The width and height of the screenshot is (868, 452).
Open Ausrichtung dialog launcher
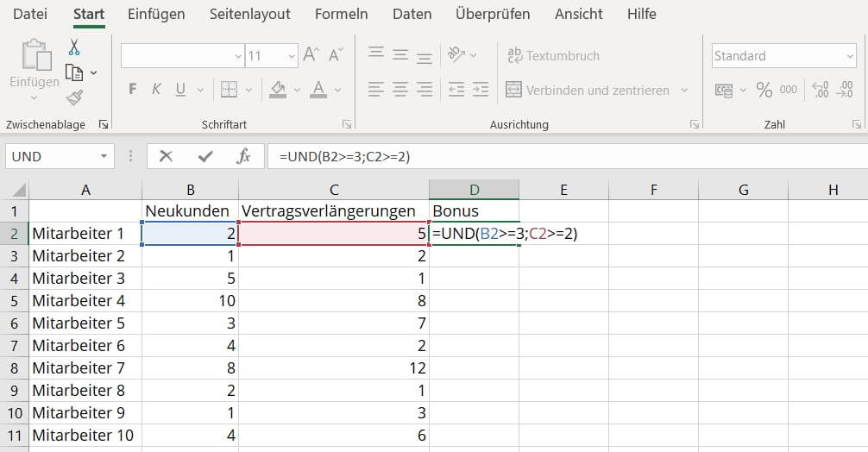tap(695, 124)
